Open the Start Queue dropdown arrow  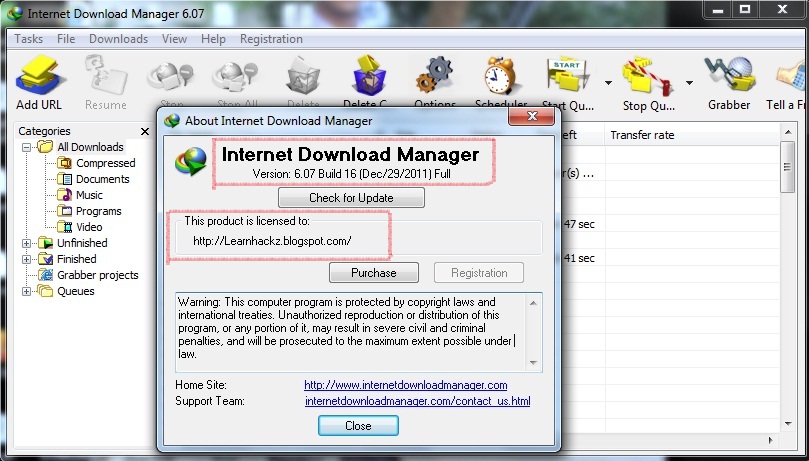pos(608,83)
